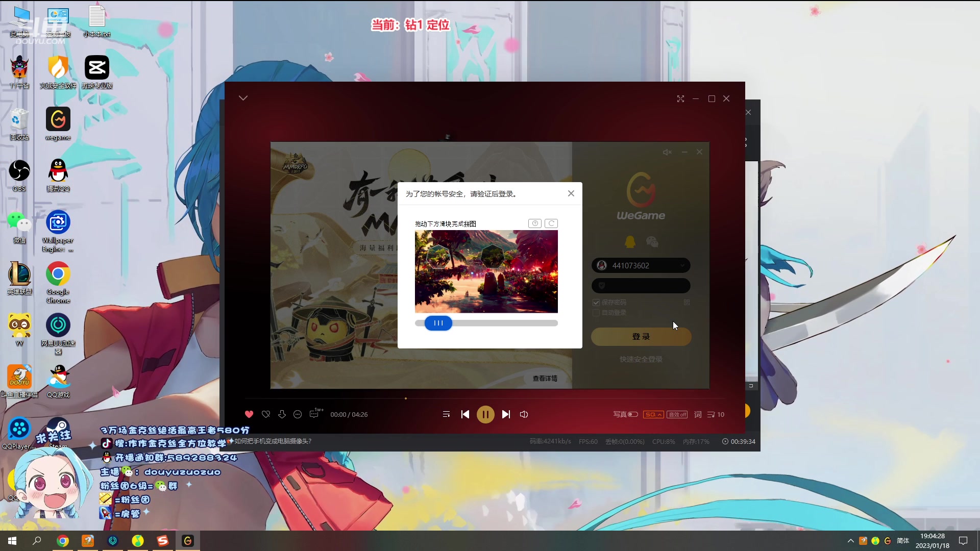Viewport: 980px width, 551px height.
Task: Open the 腾讯QQ desktop icon
Action: click(x=58, y=176)
